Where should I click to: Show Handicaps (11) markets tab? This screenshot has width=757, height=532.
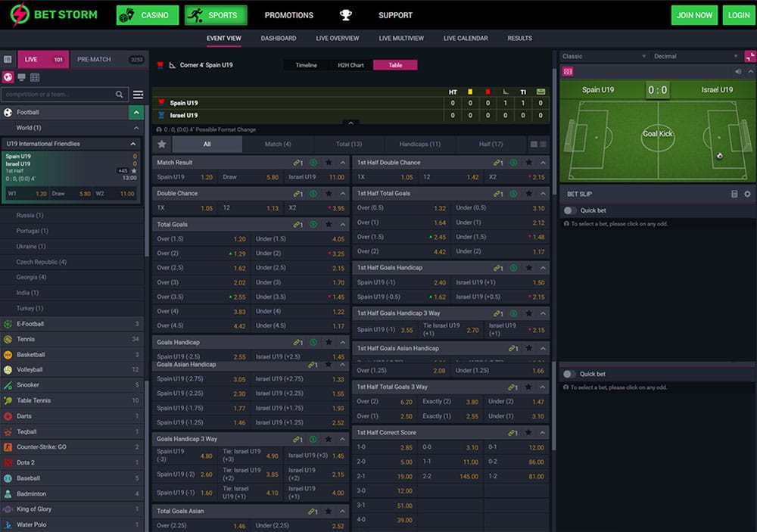(419, 145)
